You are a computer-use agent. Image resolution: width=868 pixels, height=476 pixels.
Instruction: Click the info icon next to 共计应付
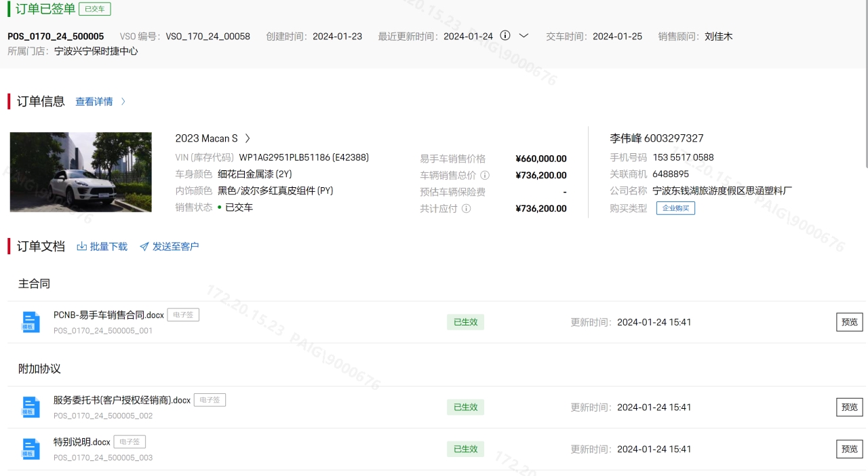click(x=467, y=209)
